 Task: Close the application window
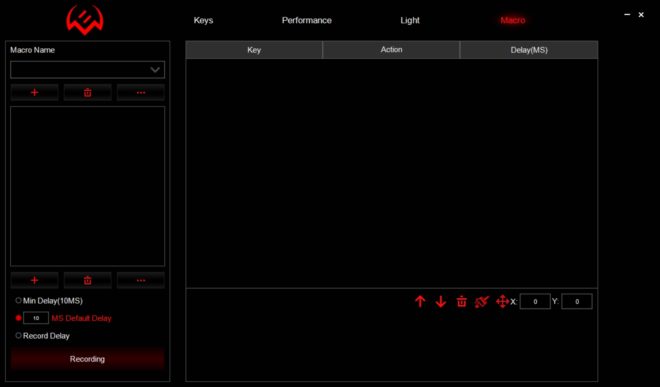pos(641,15)
